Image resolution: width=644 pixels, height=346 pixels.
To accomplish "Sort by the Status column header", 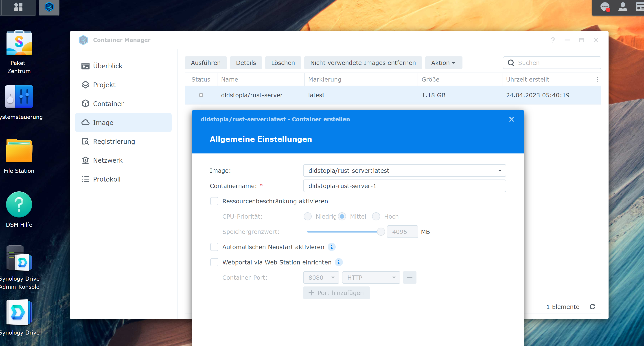I will tap(201, 79).
